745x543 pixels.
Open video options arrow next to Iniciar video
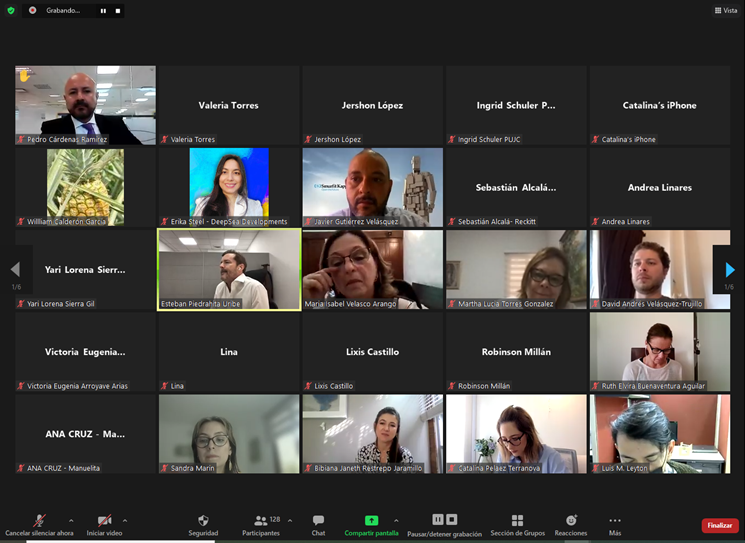tap(125, 520)
